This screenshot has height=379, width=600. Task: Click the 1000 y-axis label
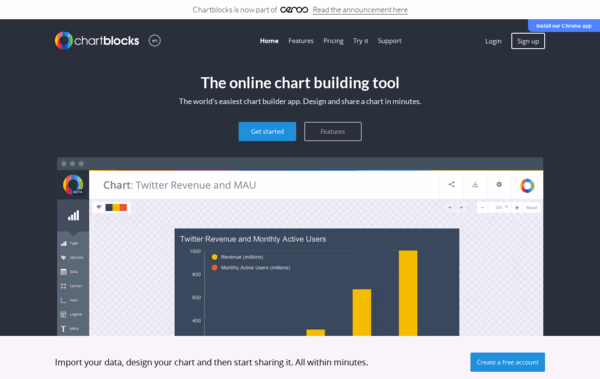coord(195,251)
